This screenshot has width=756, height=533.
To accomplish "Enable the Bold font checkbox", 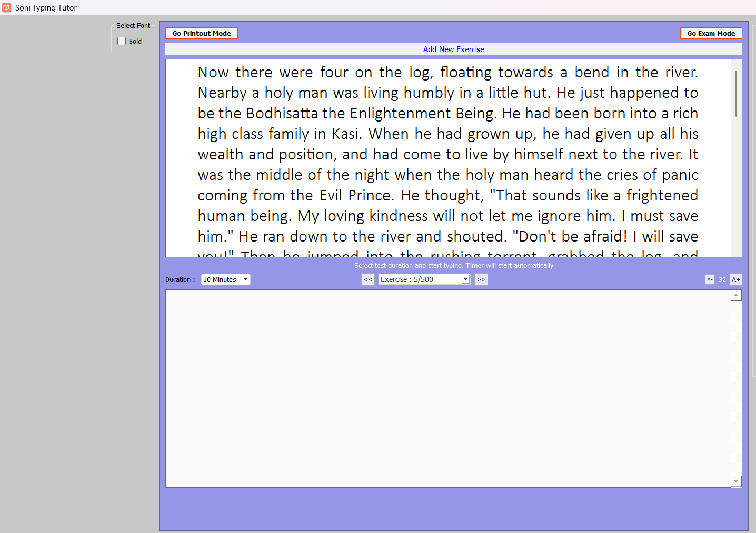I will pyautogui.click(x=122, y=41).
